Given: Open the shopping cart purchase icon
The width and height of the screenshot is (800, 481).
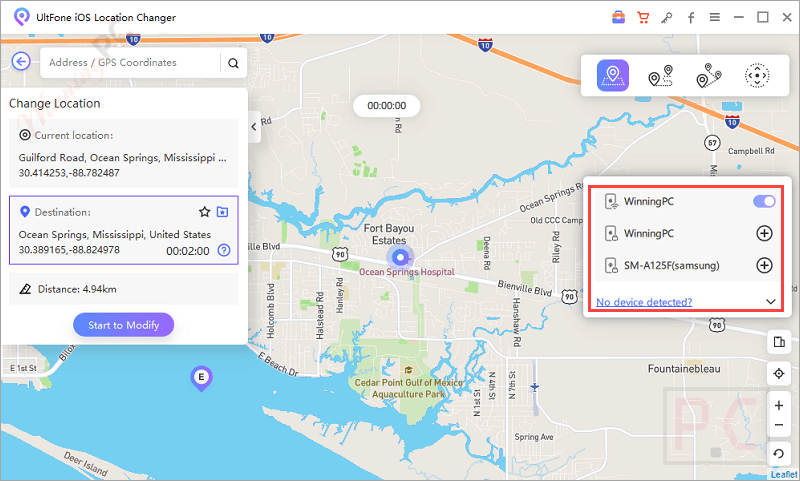Looking at the screenshot, I should [x=643, y=17].
